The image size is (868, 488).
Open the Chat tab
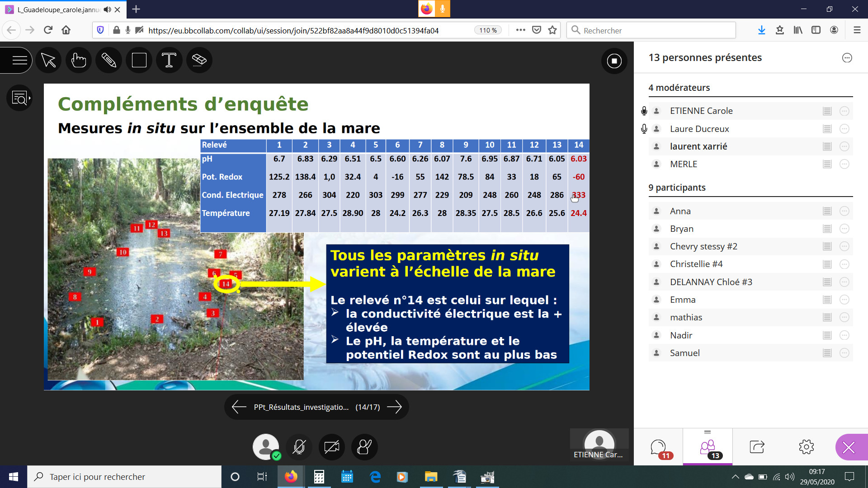[x=658, y=447]
